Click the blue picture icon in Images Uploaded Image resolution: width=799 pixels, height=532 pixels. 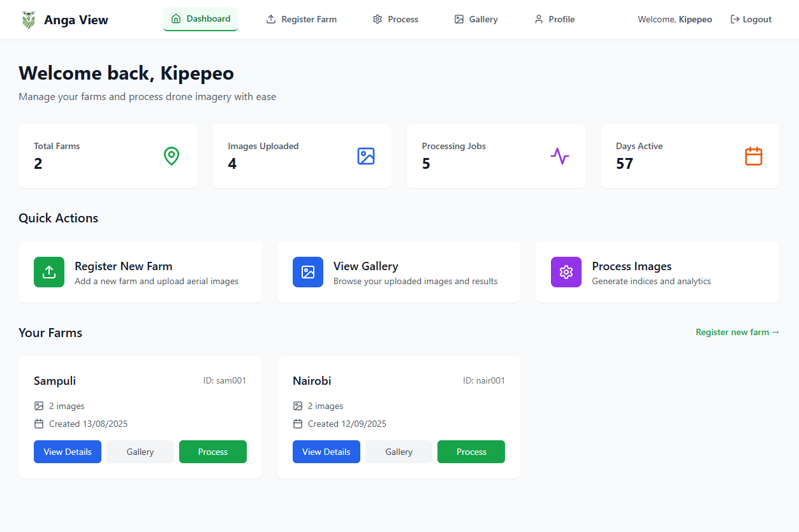pyautogui.click(x=366, y=156)
